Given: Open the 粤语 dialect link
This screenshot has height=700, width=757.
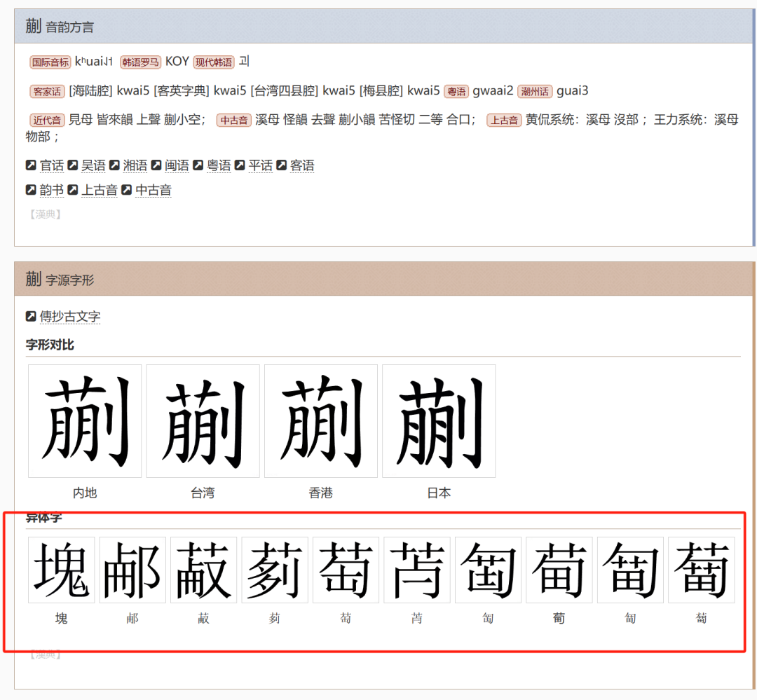Looking at the screenshot, I should coord(219,165).
